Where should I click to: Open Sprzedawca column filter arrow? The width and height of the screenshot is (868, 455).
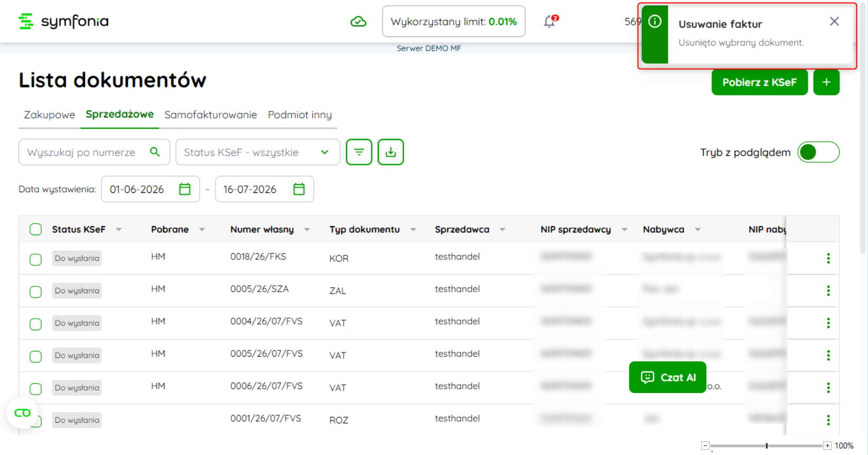(502, 229)
